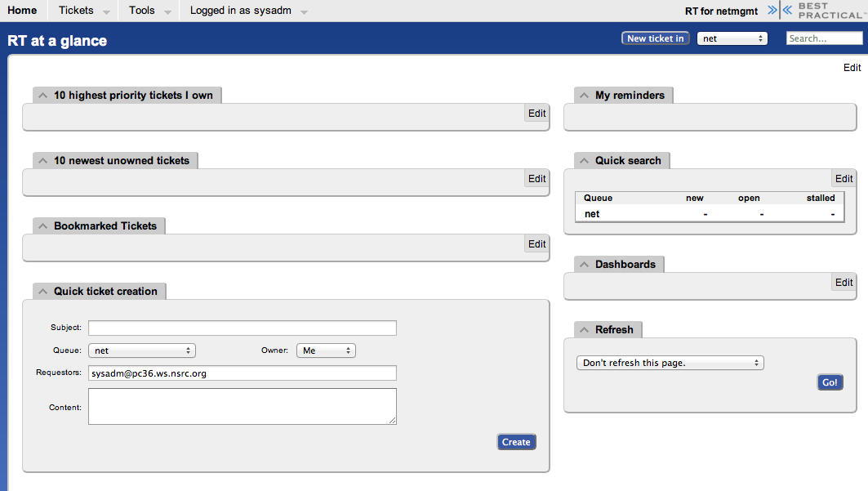Image resolution: width=868 pixels, height=491 pixels.
Task: Collapse the Bookmarked Tickets panel arrow
Action: pyautogui.click(x=43, y=226)
